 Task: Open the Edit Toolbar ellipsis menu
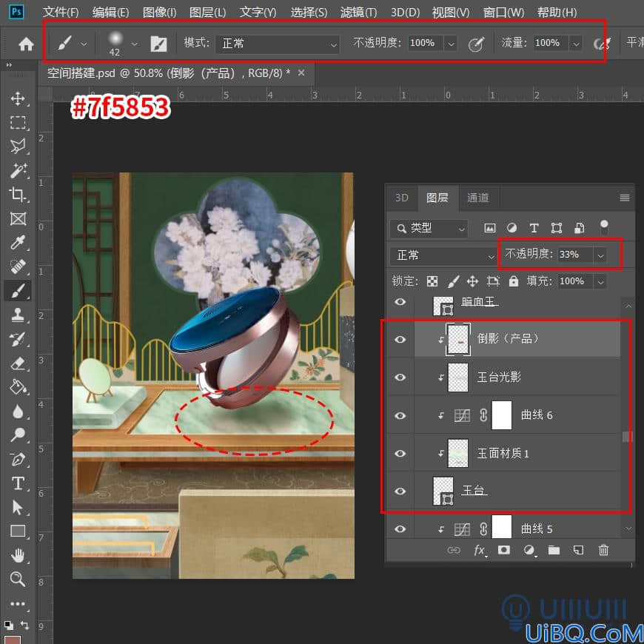17,604
